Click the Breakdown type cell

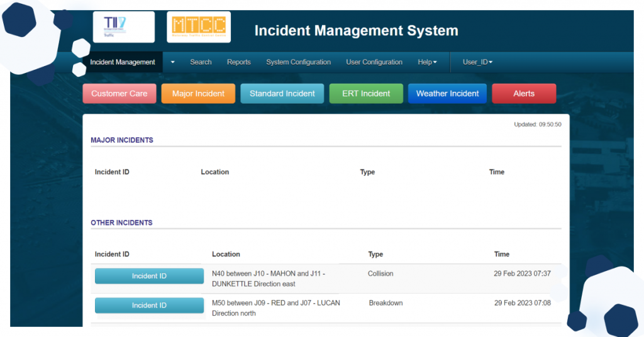point(386,303)
